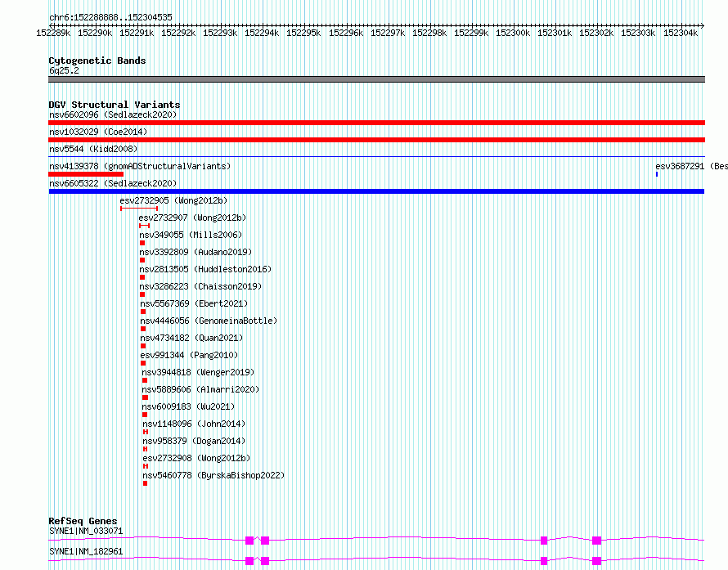Screen dimensions: 728x570
Task: Click the red bar under nsv1032029
Action: tap(376, 140)
